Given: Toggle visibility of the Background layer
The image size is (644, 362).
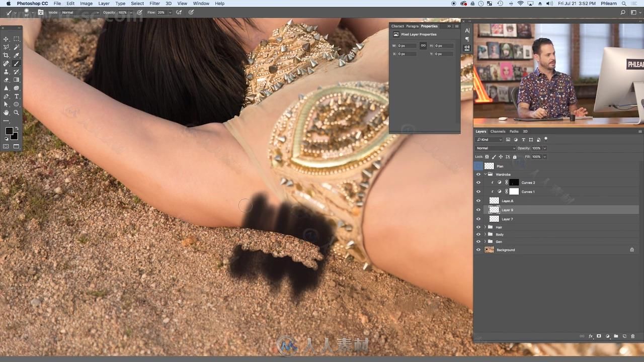Looking at the screenshot, I should pos(478,250).
